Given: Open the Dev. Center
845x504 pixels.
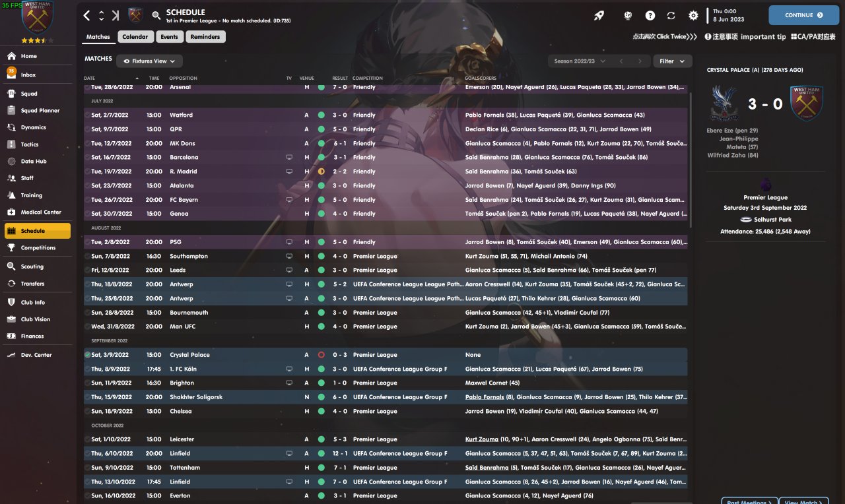Looking at the screenshot, I should [38, 355].
